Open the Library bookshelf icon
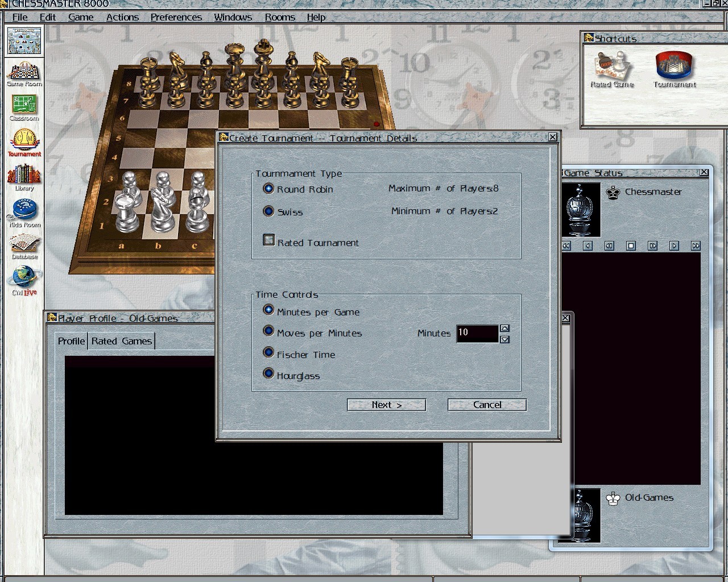Screen dimensions: 728x582 (24, 178)
